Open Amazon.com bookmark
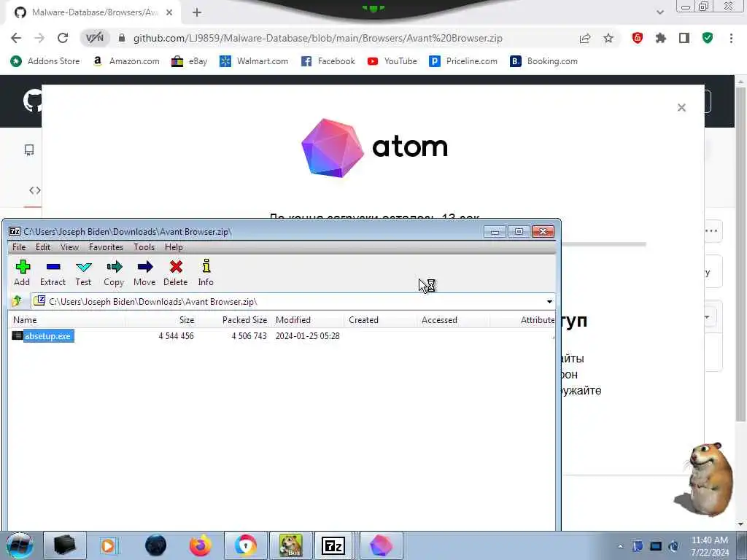Screen dimensions: 747x560 (x=126, y=61)
